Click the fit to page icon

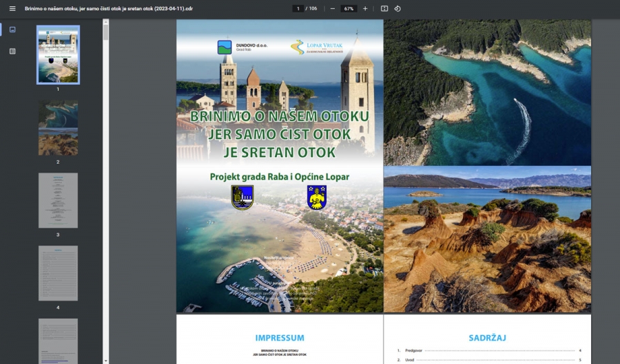click(x=384, y=8)
